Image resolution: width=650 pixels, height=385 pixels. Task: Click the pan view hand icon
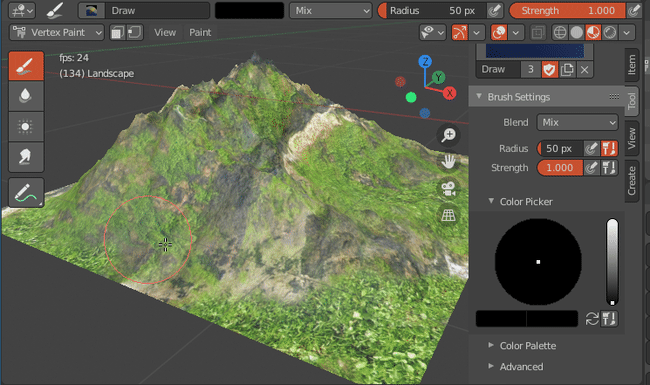449,162
